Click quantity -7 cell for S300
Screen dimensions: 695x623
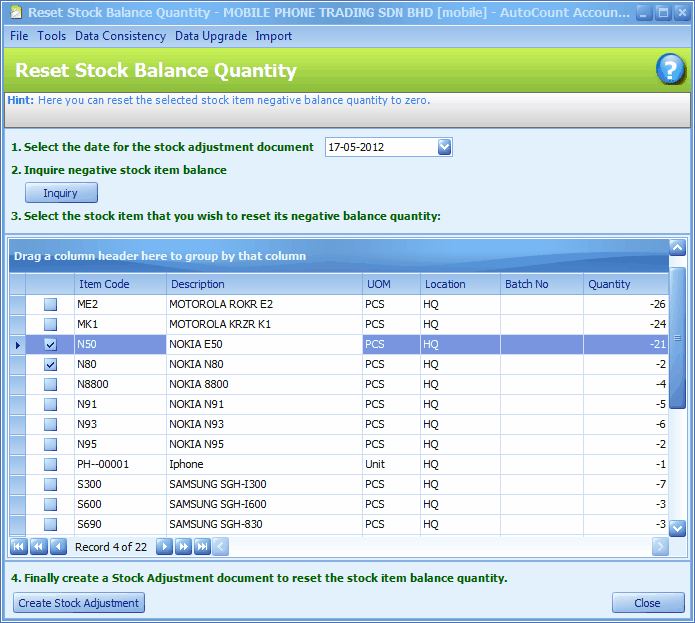(x=626, y=484)
